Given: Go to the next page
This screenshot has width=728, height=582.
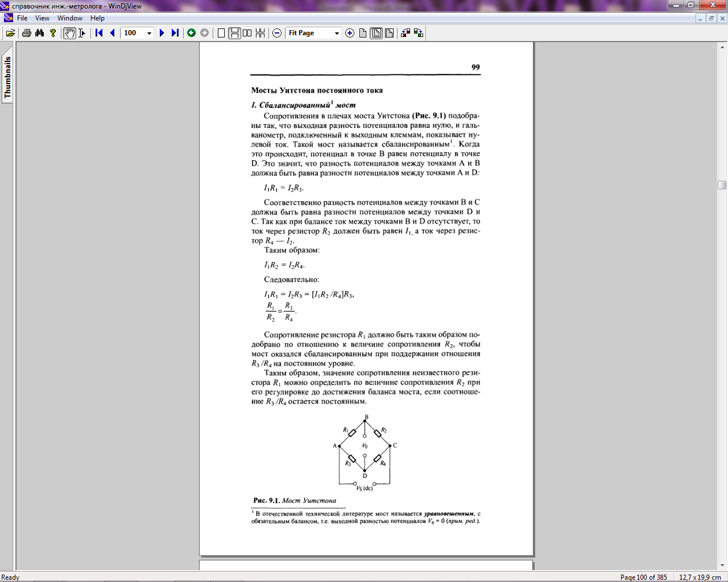Looking at the screenshot, I should point(162,33).
